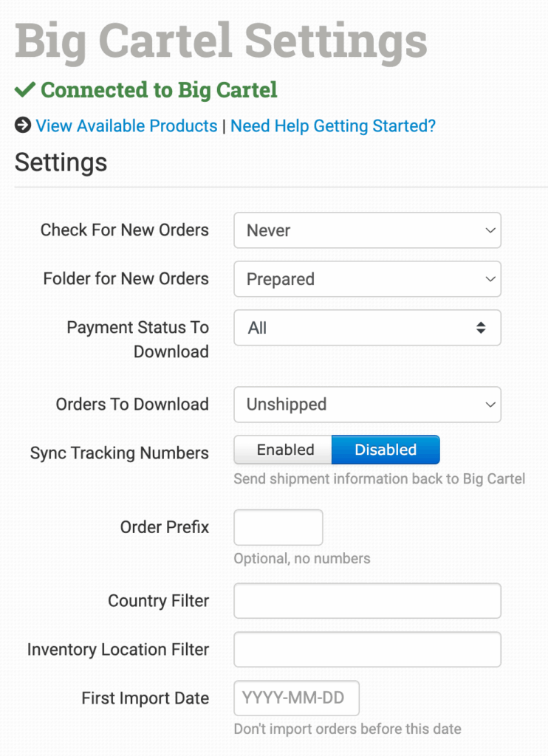
Task: Open Payment Status To Download selector
Action: pos(367,328)
